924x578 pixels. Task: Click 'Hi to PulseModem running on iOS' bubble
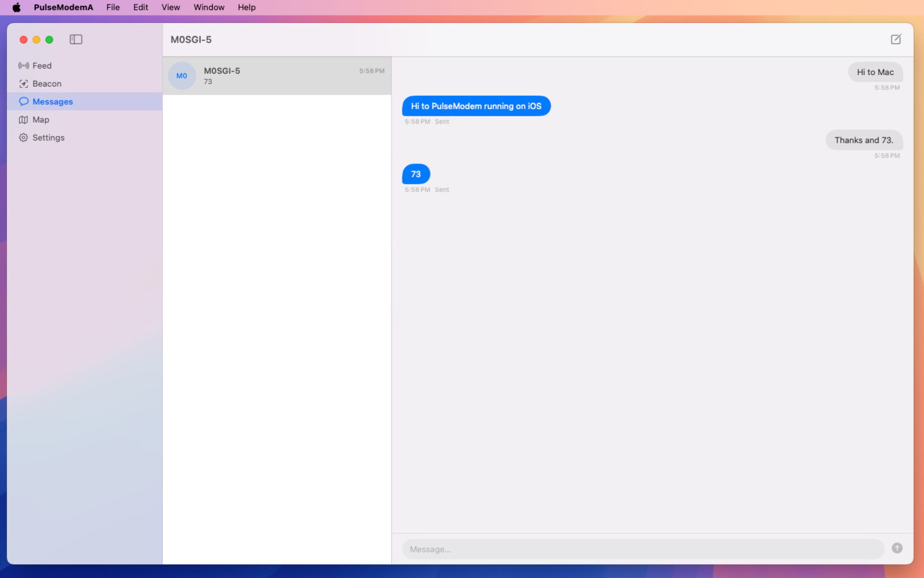(x=476, y=106)
